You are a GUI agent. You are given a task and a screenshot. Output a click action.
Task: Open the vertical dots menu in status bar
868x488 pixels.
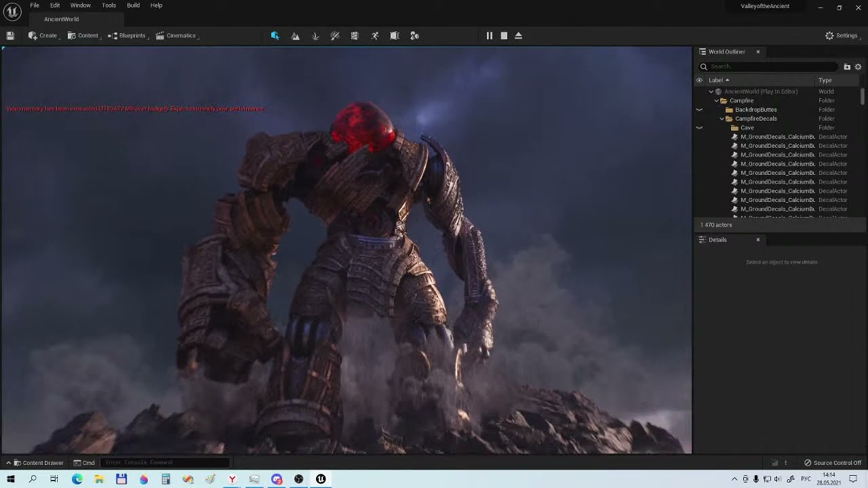click(786, 463)
